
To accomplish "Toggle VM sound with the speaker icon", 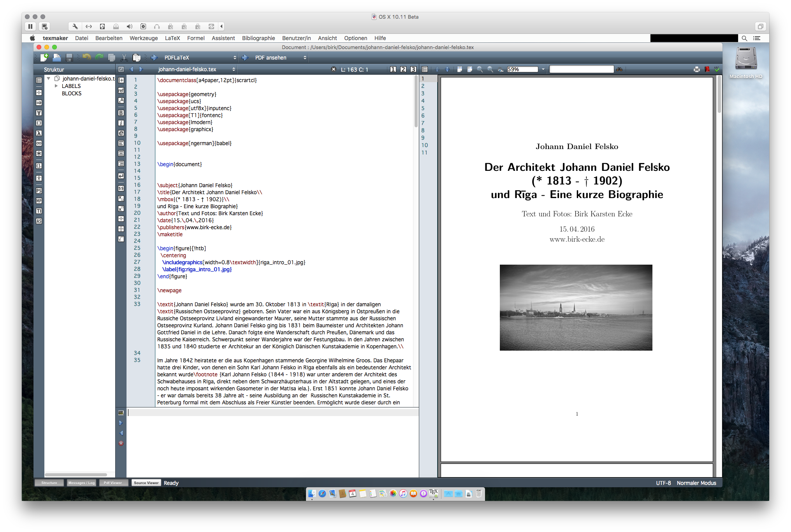I will coord(129,26).
